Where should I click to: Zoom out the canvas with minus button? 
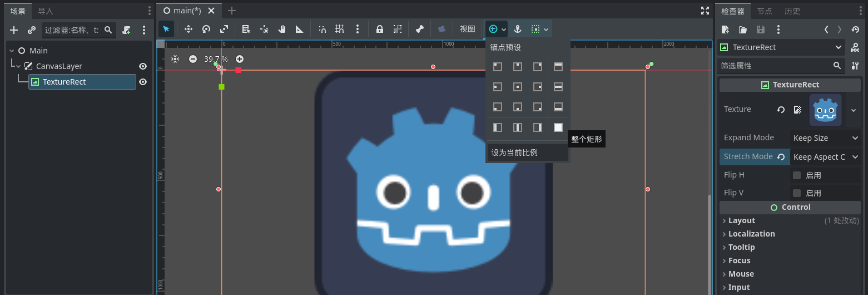pos(193,59)
